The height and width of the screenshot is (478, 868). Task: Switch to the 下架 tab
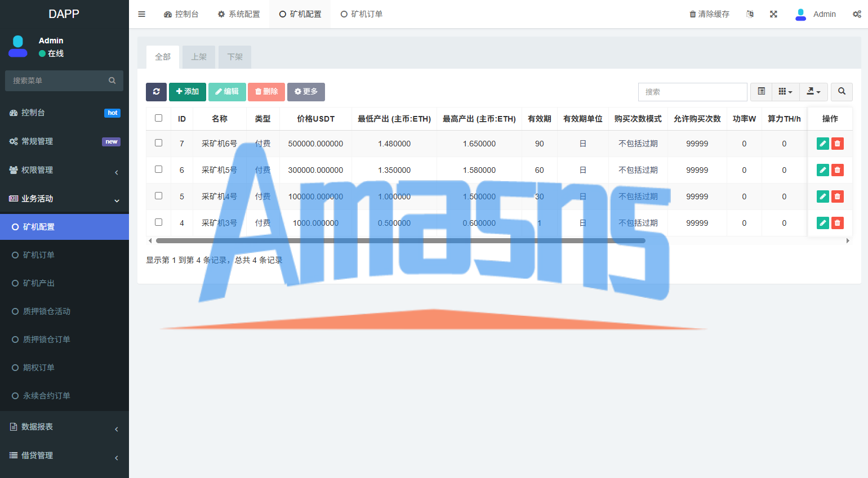point(235,57)
